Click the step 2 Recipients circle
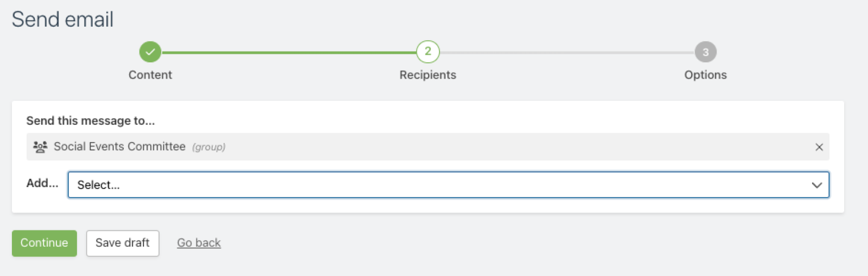The width and height of the screenshot is (868, 276). click(428, 52)
